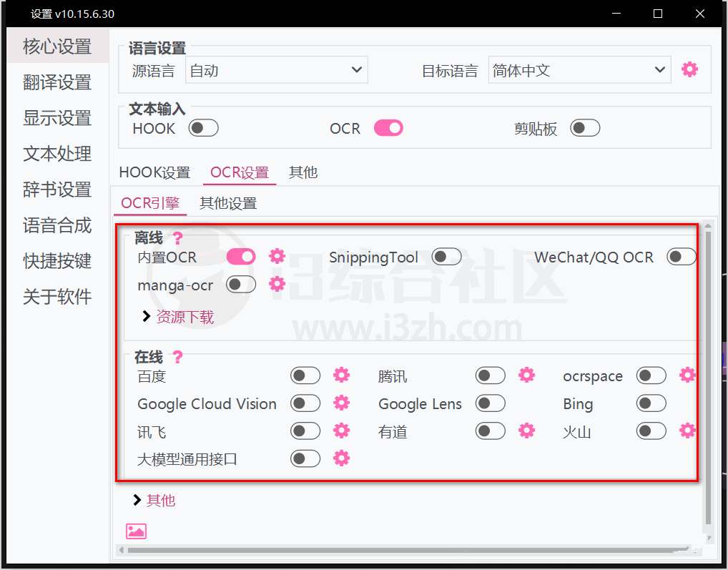Switch to the HOOK设置 tab
728x570 pixels.
154,172
